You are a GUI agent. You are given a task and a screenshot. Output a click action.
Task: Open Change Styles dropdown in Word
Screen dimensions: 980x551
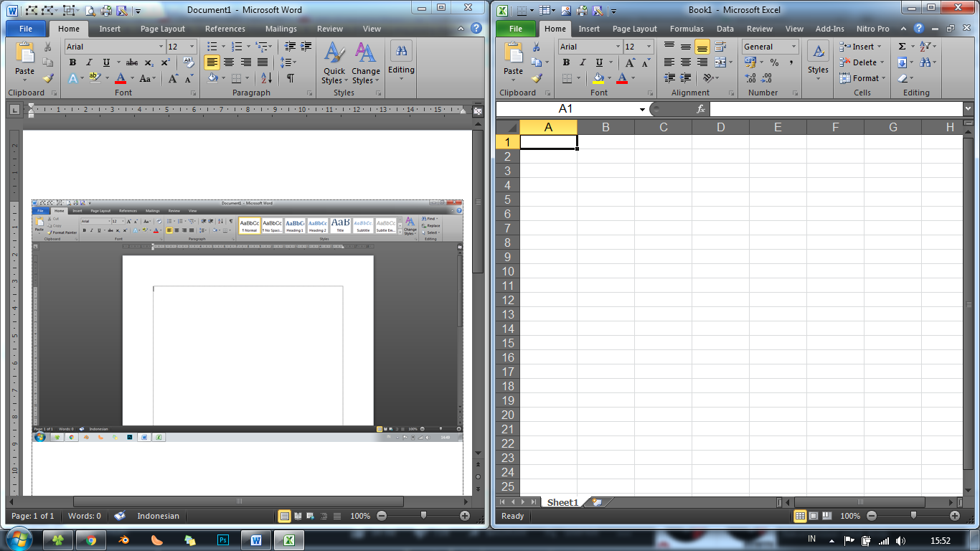point(365,63)
